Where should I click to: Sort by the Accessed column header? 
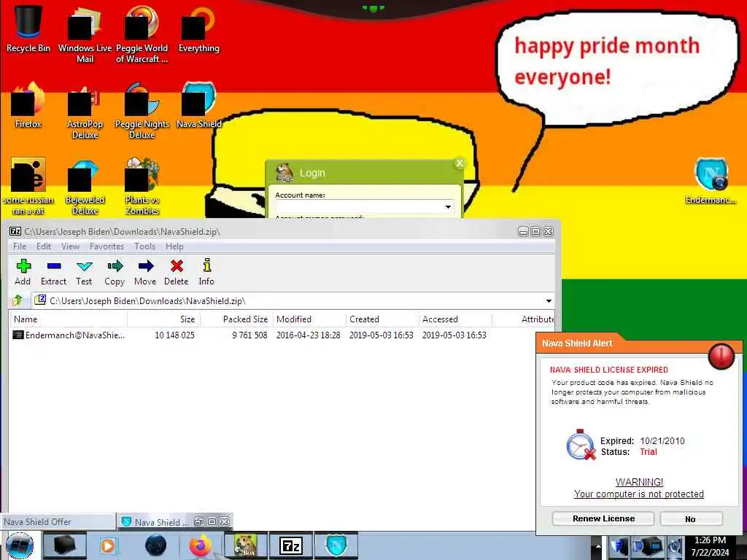[455, 319]
